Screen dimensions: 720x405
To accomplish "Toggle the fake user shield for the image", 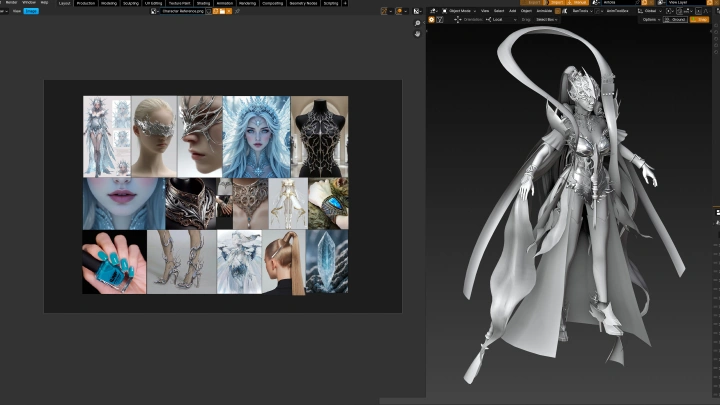I will [x=208, y=11].
